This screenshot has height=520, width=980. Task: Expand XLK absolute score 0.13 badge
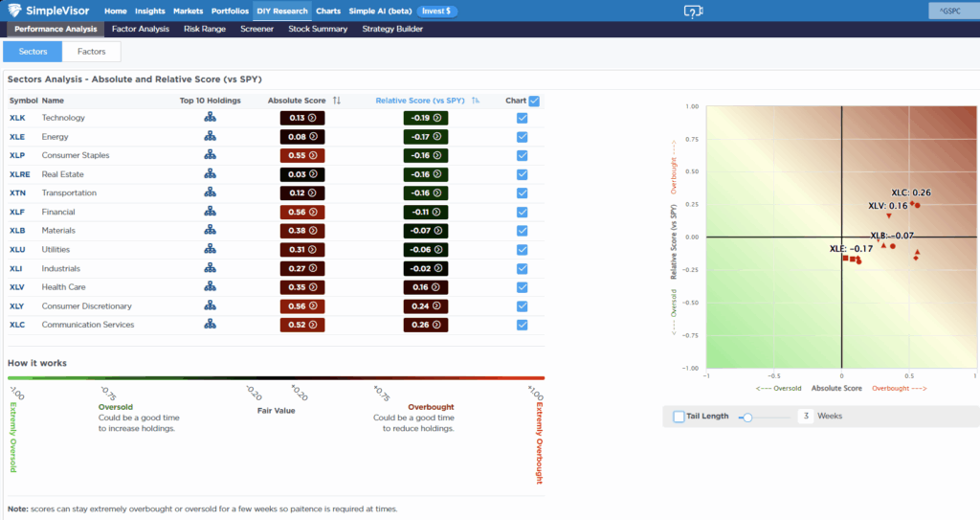tap(302, 118)
